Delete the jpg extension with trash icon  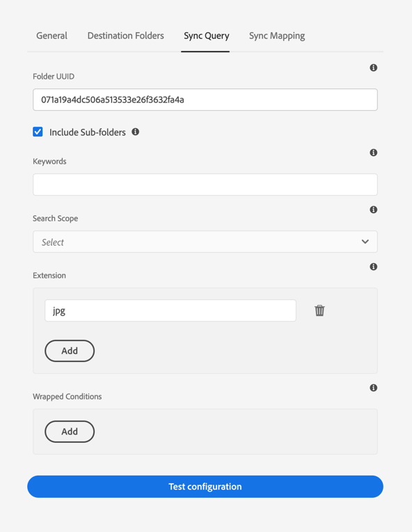click(319, 311)
